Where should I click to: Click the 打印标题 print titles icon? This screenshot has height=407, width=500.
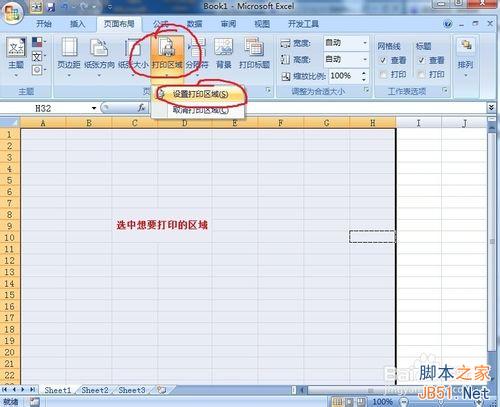(x=254, y=54)
